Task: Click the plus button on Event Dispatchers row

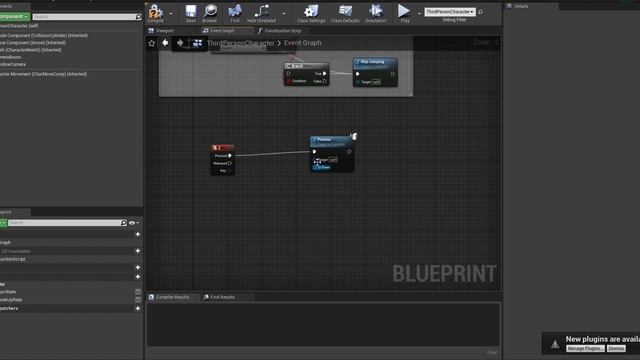Action: tap(138, 308)
